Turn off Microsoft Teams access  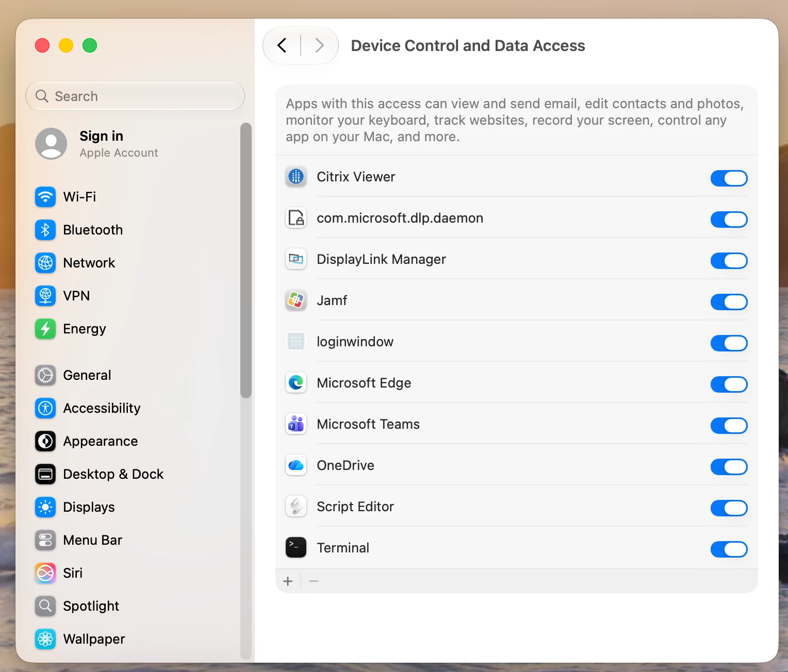pyautogui.click(x=729, y=426)
